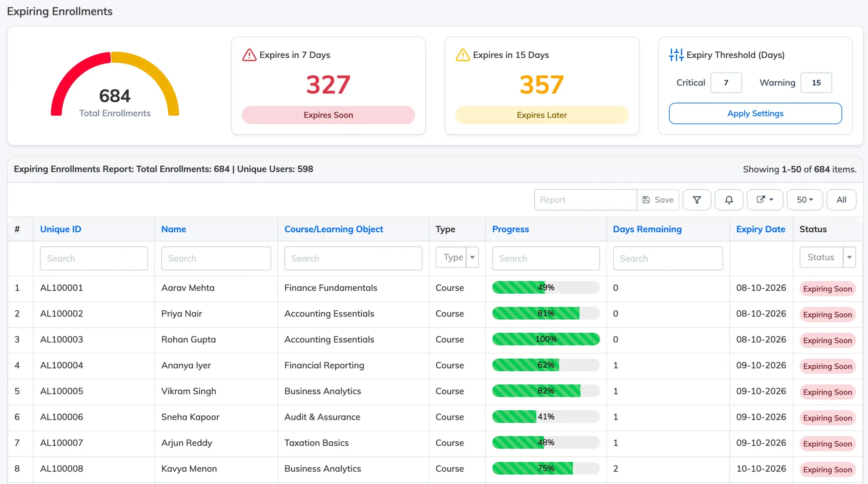Click the 327 expiring count
This screenshot has width=868, height=484.
point(328,85)
